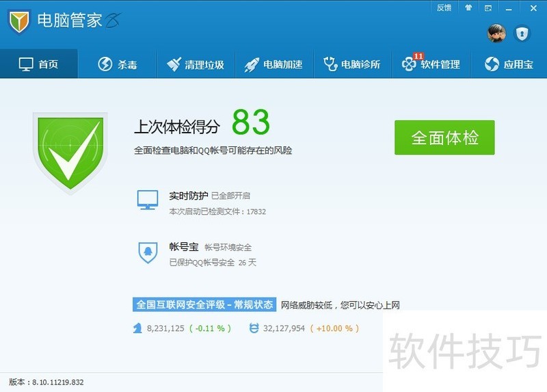Click the trojan horse statistics icon

point(137,328)
